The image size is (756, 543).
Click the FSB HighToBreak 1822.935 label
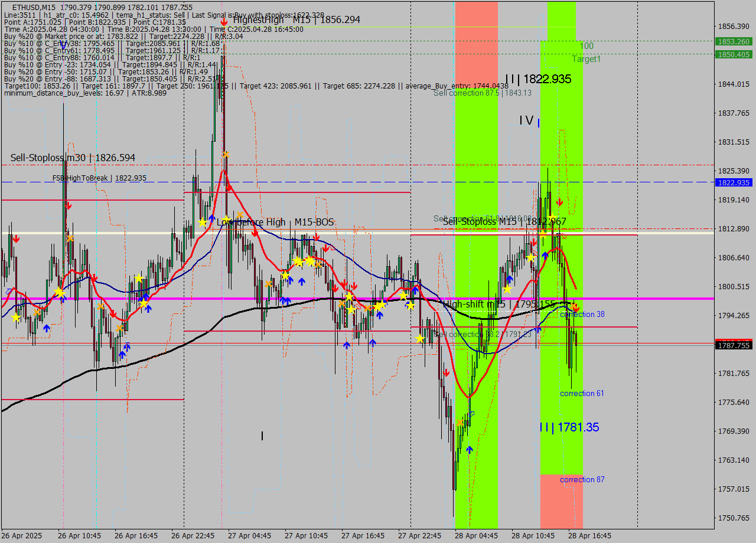[99, 177]
